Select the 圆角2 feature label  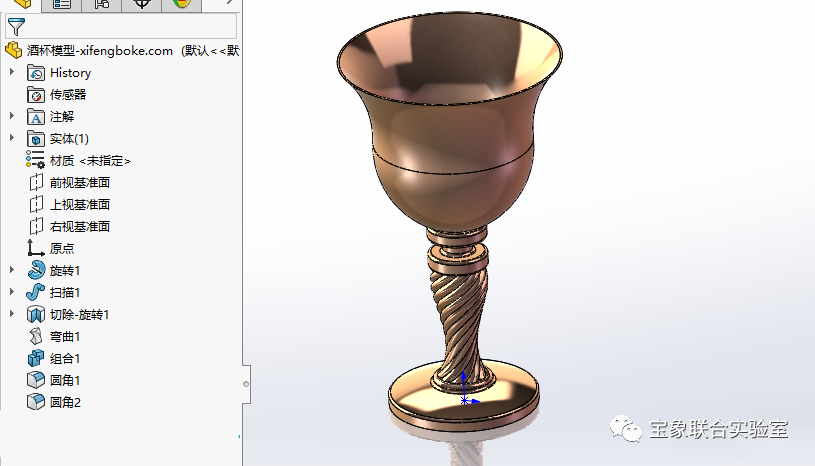(x=65, y=402)
